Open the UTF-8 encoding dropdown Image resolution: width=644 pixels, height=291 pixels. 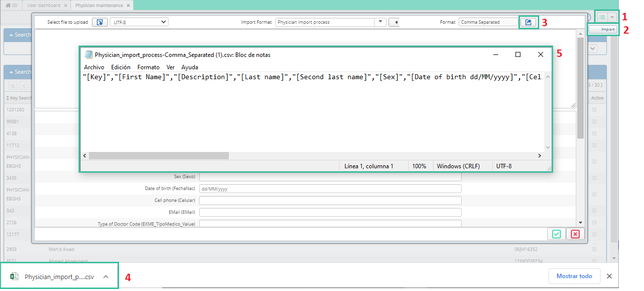(139, 22)
